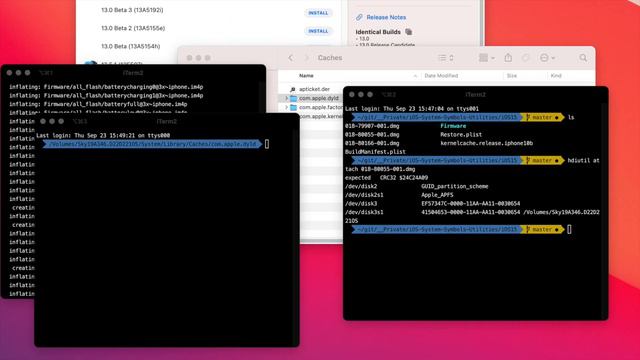This screenshot has width=640, height=360.
Task: Focus the back-left iTerm2 window title
Action: pyautogui.click(x=133, y=73)
